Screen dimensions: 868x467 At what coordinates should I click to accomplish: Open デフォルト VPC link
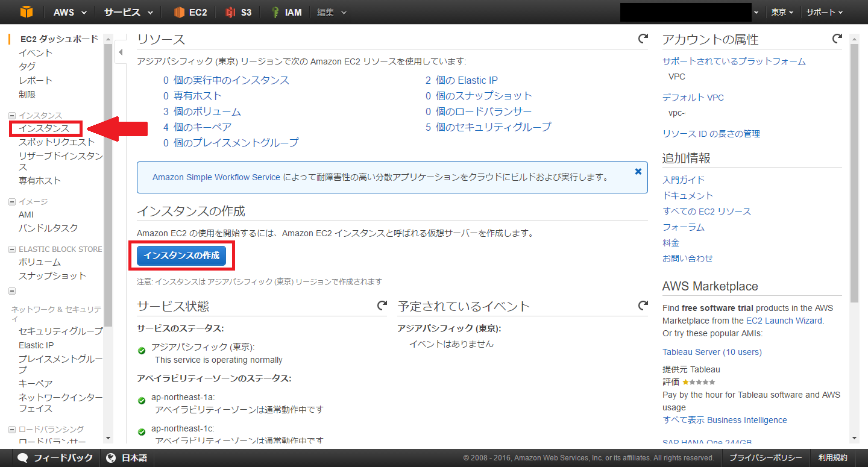693,98
